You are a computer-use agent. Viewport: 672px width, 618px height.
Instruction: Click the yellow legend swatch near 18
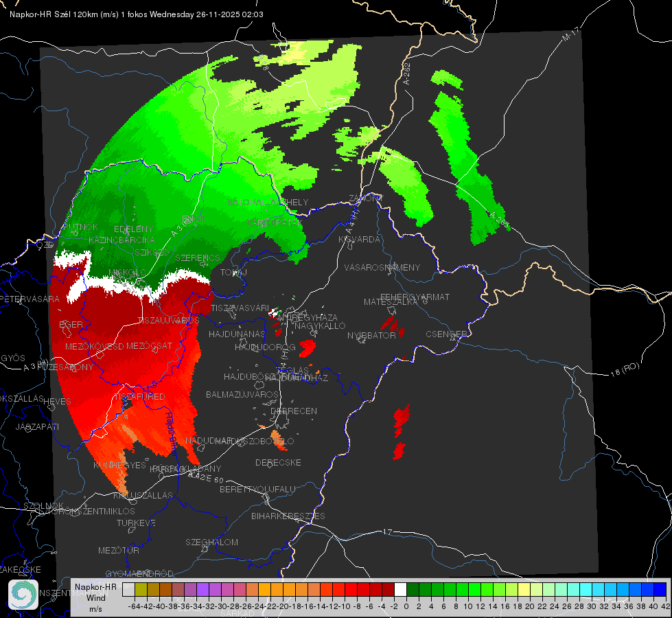coord(524,590)
